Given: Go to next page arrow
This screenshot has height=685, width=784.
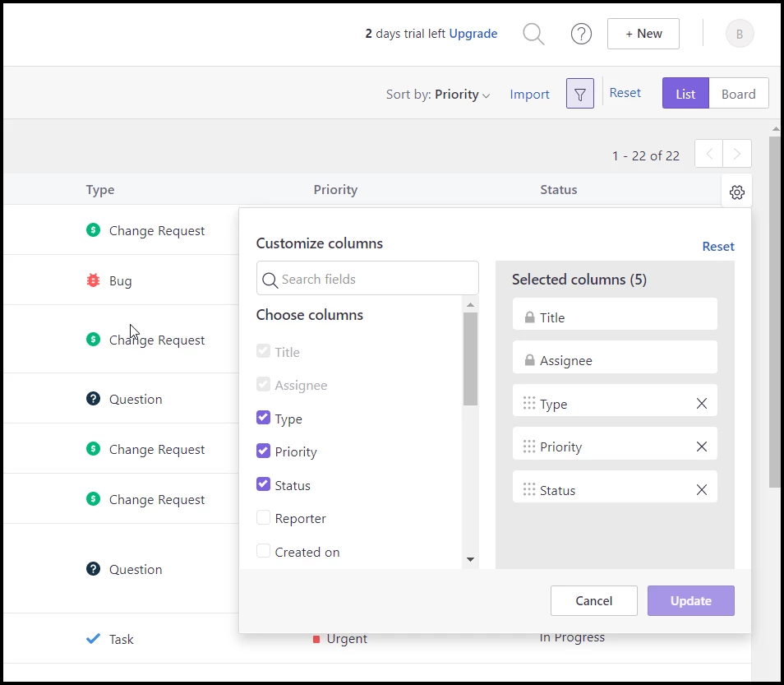Looking at the screenshot, I should coord(736,154).
